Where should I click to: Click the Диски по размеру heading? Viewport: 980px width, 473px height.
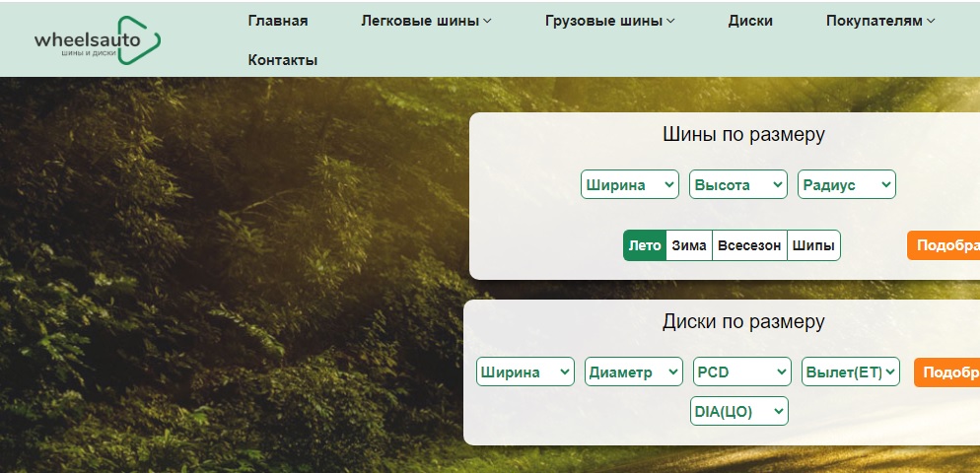pos(743,322)
